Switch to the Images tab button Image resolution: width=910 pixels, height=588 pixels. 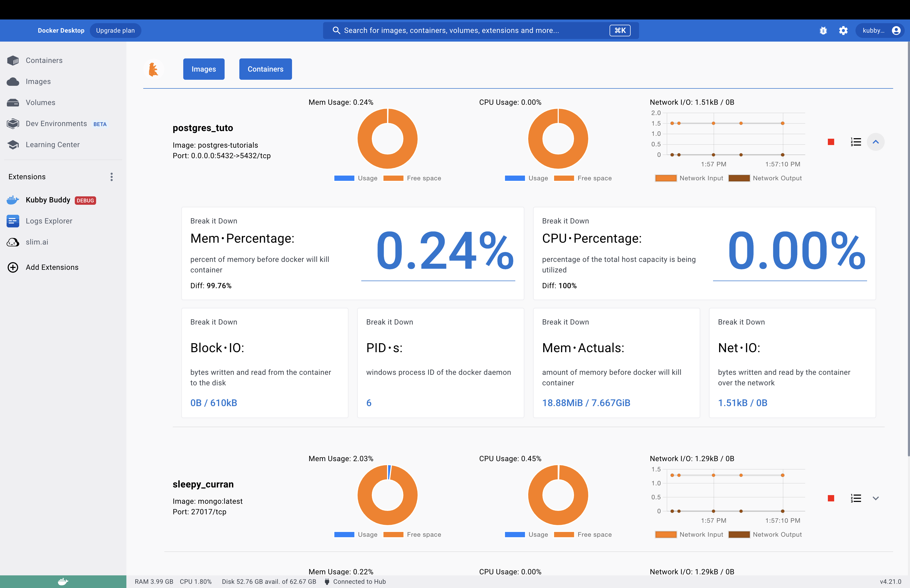204,69
